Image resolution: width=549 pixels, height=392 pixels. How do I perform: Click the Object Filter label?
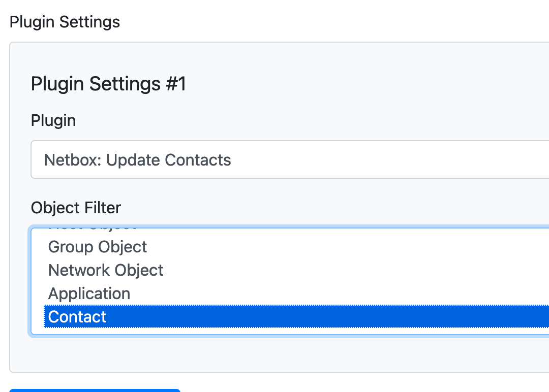(x=76, y=208)
